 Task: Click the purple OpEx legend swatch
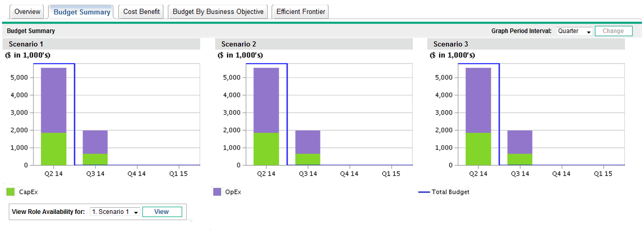tap(217, 192)
